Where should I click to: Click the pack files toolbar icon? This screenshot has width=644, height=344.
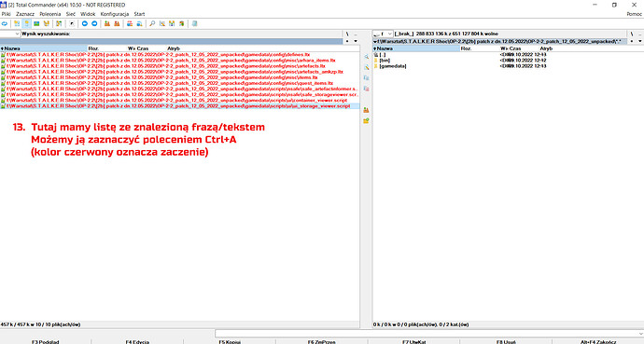point(107,24)
